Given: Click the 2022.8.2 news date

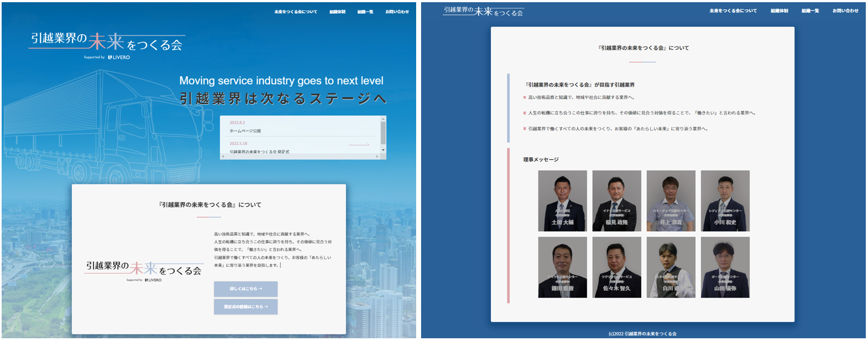Looking at the screenshot, I should (237, 123).
